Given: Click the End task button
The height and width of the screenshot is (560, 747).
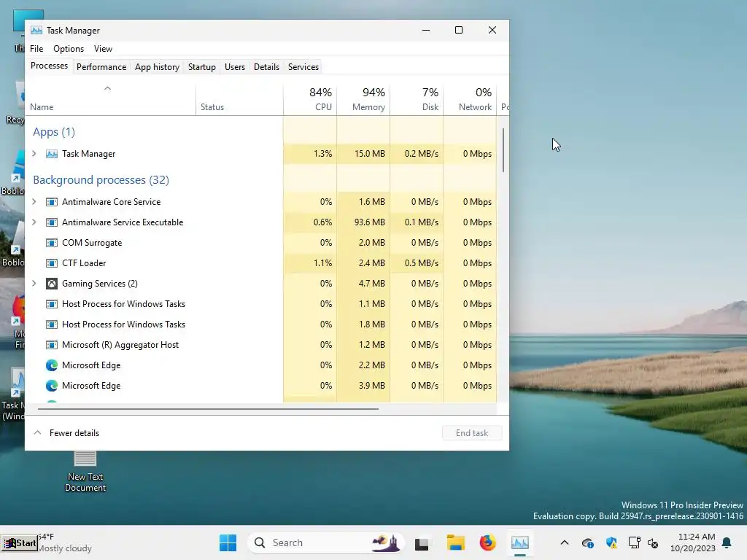Looking at the screenshot, I should [x=472, y=433].
